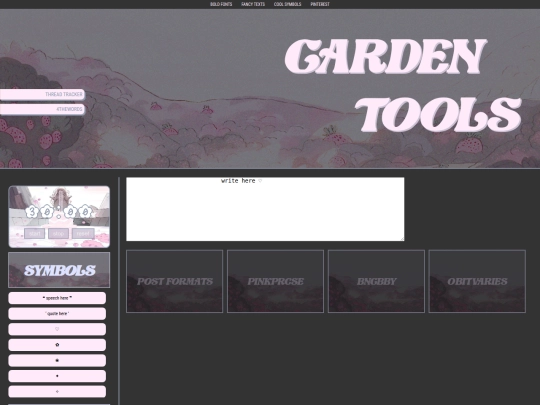Open the Bold Fonts menu link

click(x=221, y=4)
